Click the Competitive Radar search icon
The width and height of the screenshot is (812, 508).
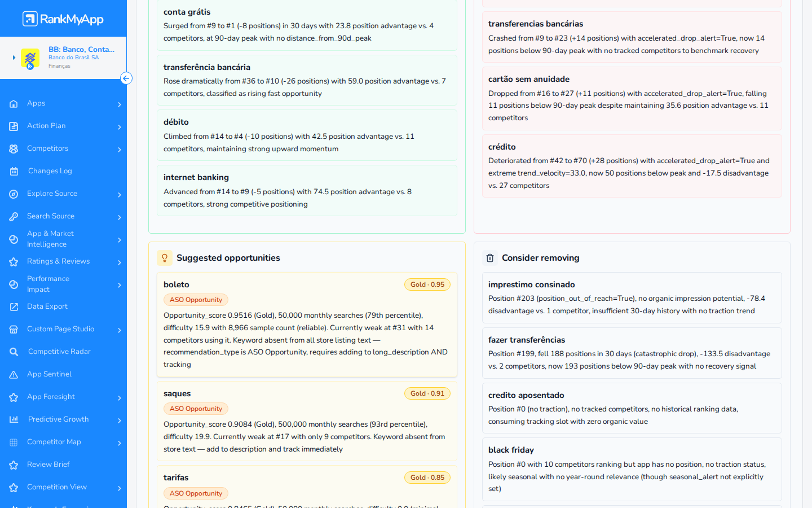pyautogui.click(x=14, y=352)
